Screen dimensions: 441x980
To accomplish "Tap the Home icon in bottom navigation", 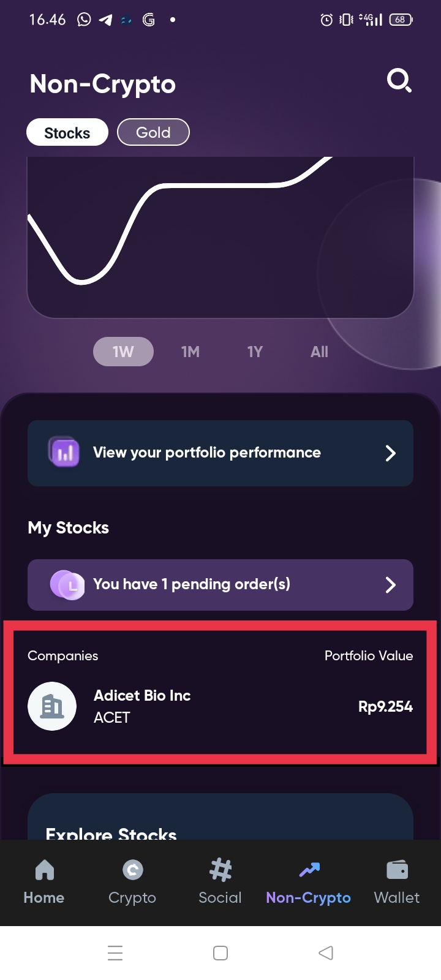I will pos(45,870).
